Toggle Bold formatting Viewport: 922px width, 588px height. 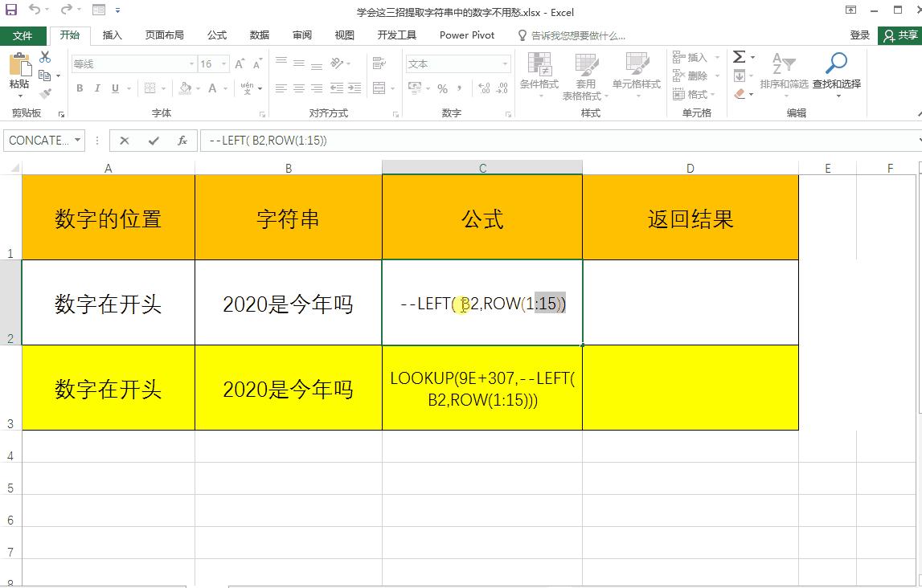click(79, 88)
